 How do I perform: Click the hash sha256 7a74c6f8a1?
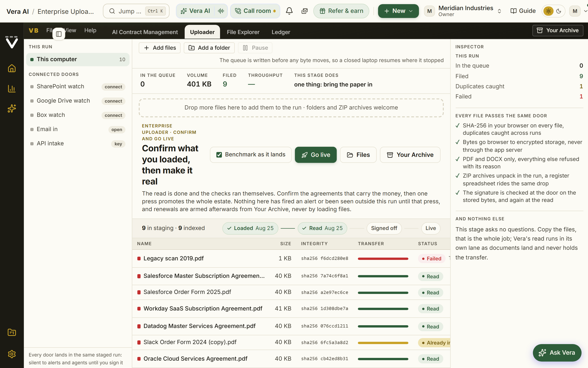click(x=324, y=276)
